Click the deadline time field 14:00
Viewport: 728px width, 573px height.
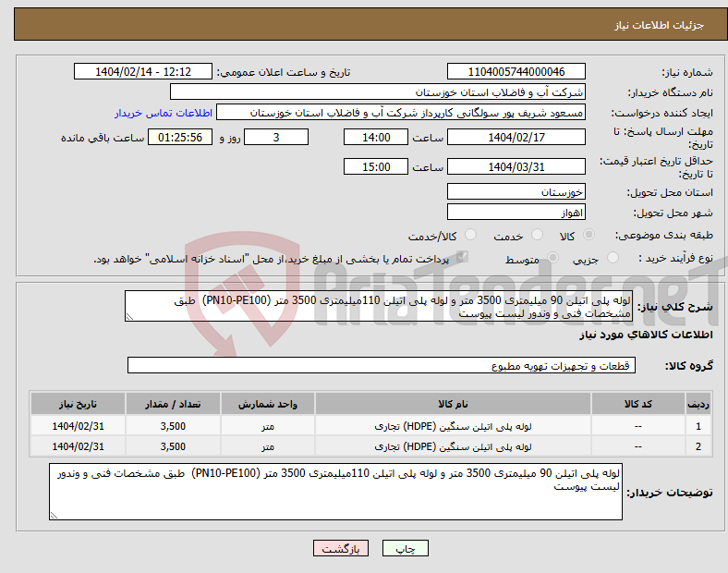point(376,137)
